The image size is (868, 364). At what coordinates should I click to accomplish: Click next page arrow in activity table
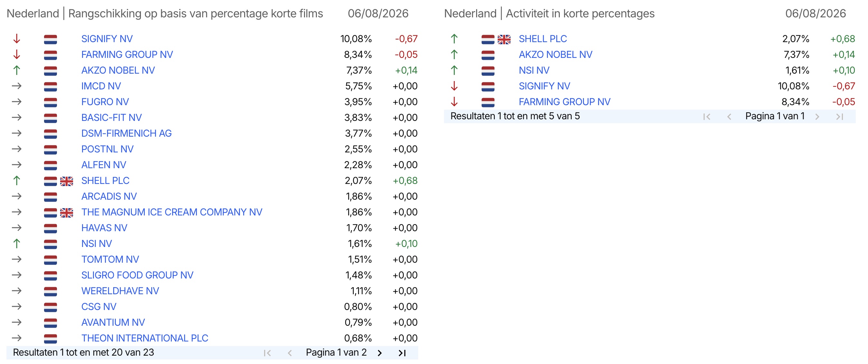tap(817, 116)
